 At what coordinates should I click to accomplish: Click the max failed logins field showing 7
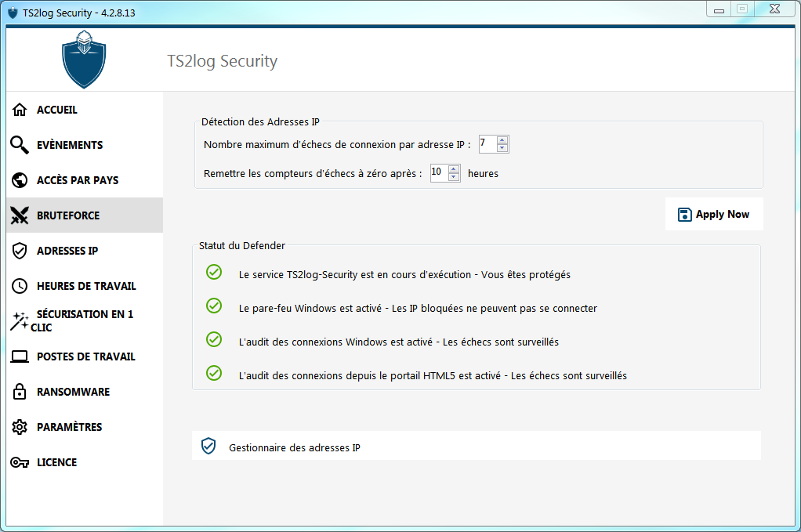(x=487, y=144)
